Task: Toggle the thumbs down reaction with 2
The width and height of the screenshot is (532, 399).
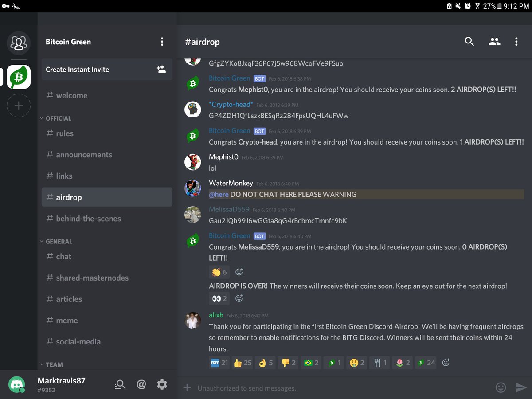Action: point(288,363)
